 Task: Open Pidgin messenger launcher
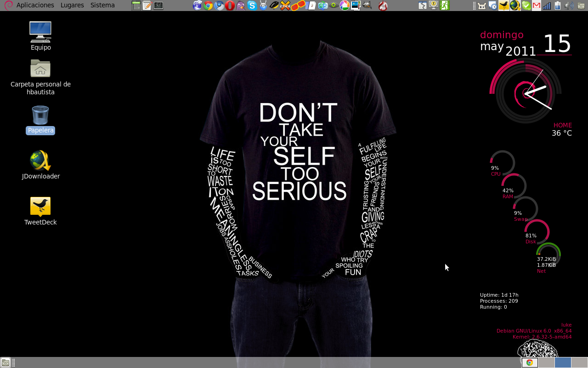[241, 6]
